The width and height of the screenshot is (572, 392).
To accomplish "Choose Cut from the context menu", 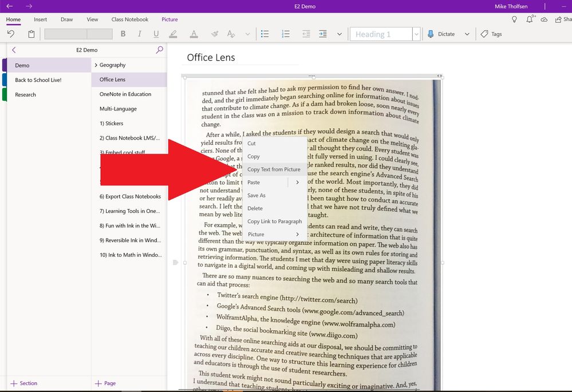I will click(x=274, y=143).
